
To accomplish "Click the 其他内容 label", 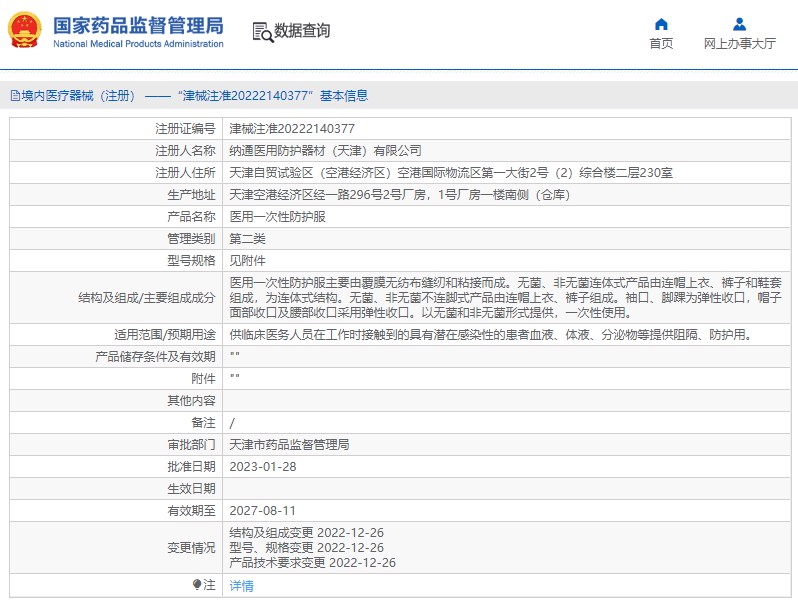I will [x=191, y=400].
